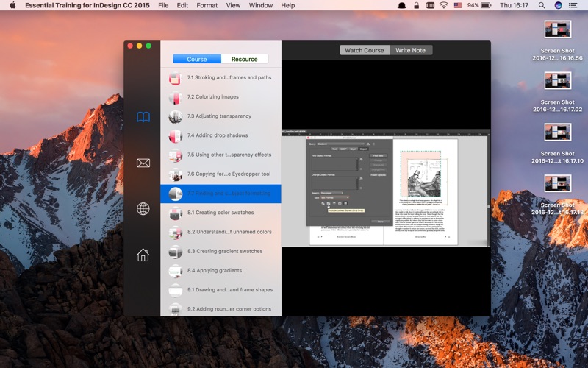Click thumbnail of lesson 8.1 Creating color swatches
Screen dimensions: 588x368
click(x=176, y=213)
